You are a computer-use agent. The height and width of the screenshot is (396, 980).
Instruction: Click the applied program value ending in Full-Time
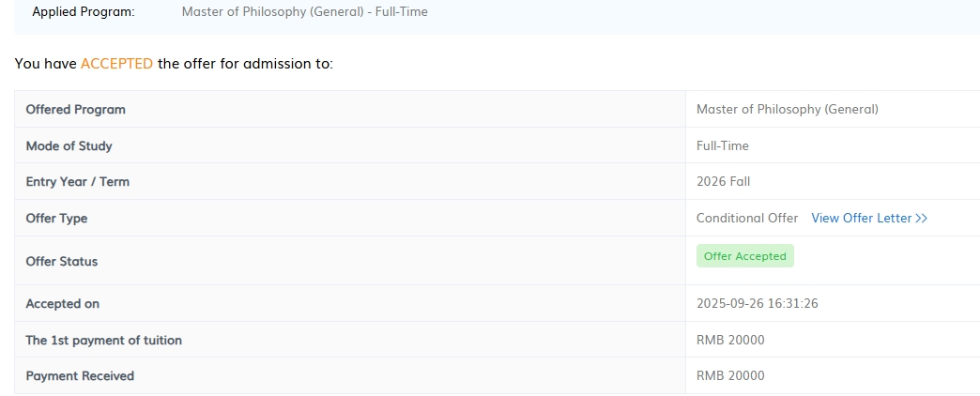click(304, 12)
